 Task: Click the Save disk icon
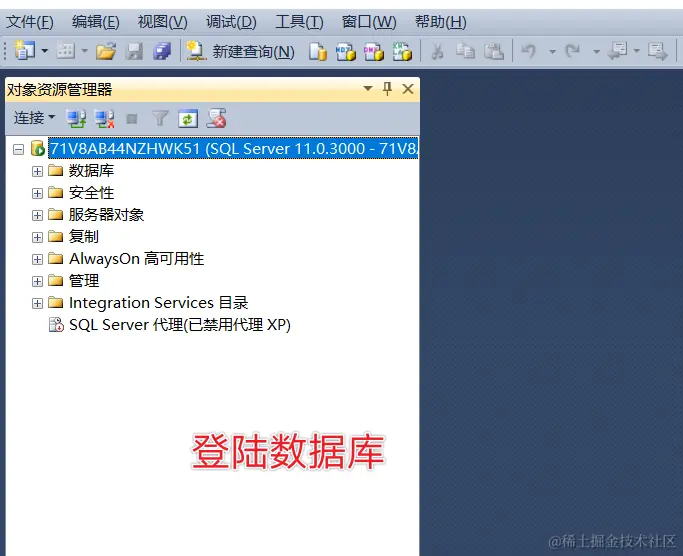[135, 51]
